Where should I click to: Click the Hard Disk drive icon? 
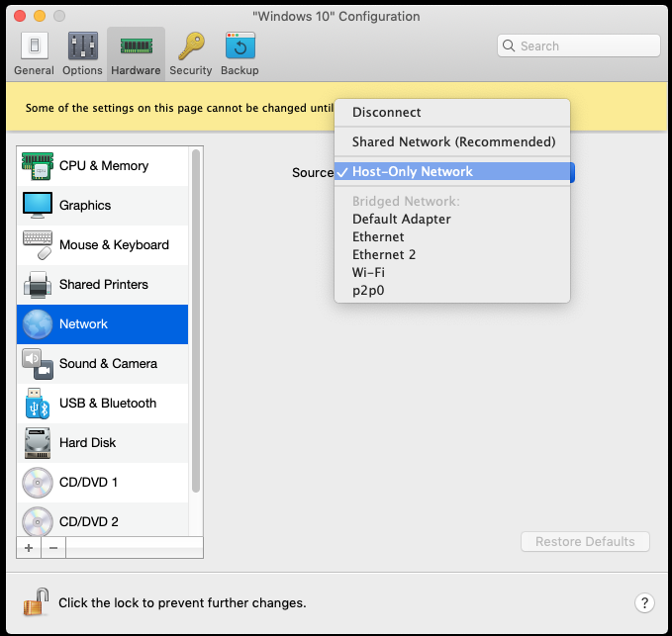[x=38, y=443]
